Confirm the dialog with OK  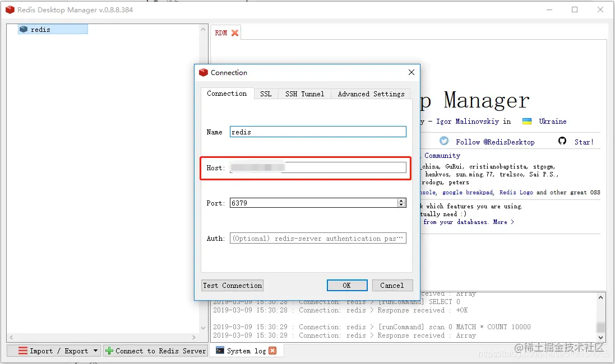(x=346, y=285)
